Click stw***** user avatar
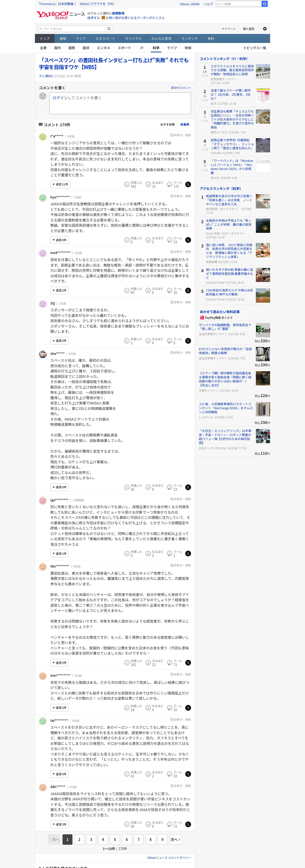The width and height of the screenshot is (305, 868). (43, 354)
